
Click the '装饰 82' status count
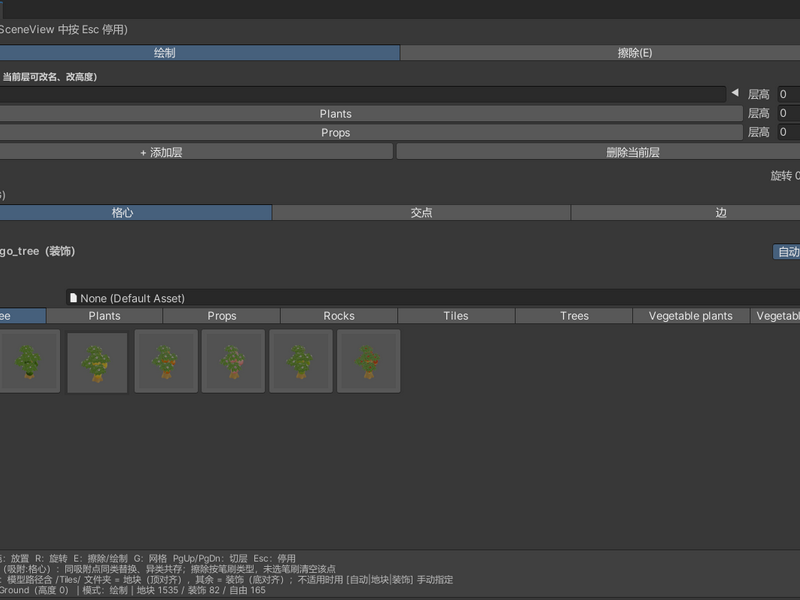click(x=204, y=590)
